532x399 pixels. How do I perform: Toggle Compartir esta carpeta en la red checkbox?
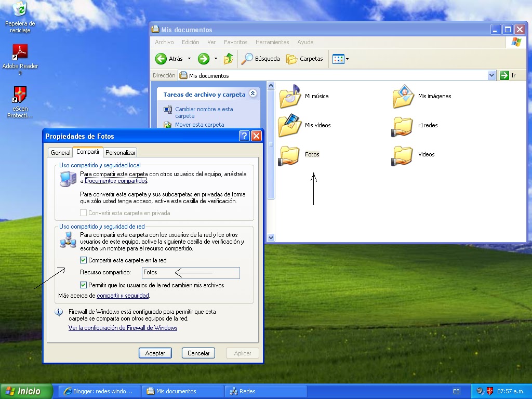click(x=83, y=260)
